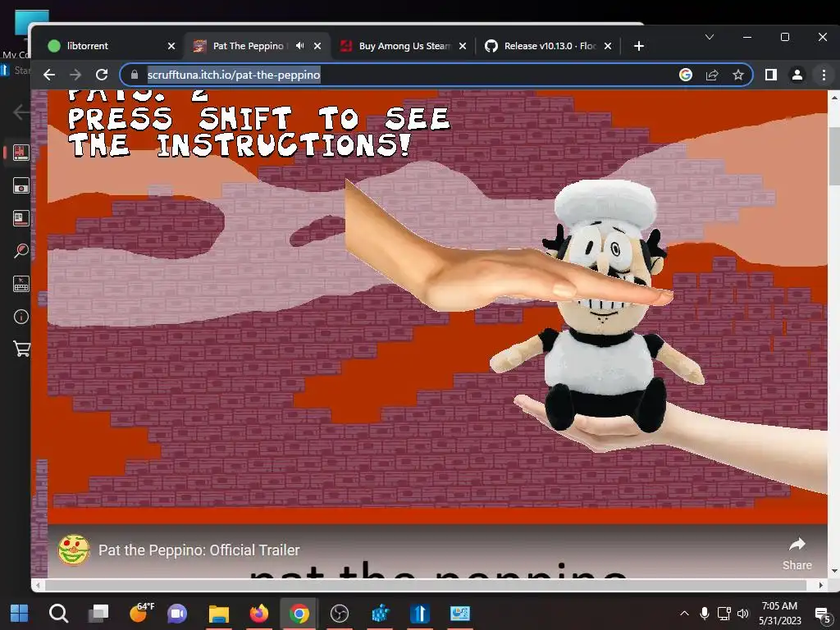This screenshot has width=840, height=630.
Task: Open the Start11 taskbar icon
Action: 420,614
